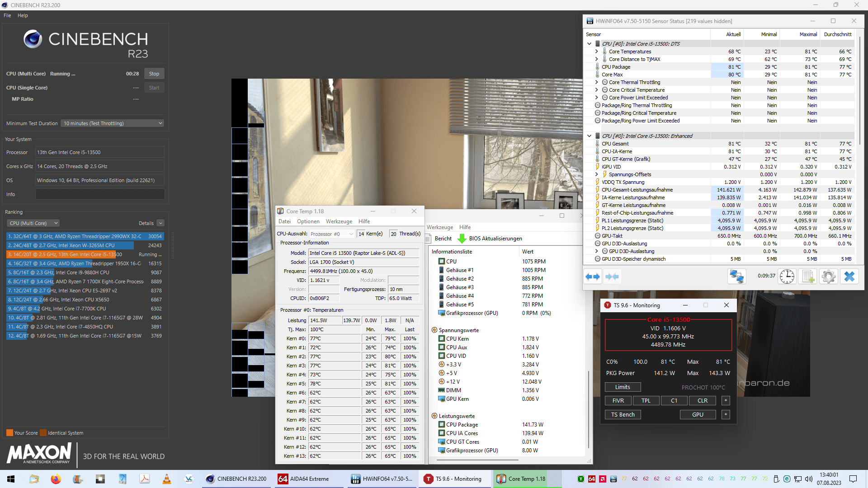Click the BIOS Aktualisierungen green arrow icon
Screen dimensions: 868x488
pyautogui.click(x=462, y=239)
